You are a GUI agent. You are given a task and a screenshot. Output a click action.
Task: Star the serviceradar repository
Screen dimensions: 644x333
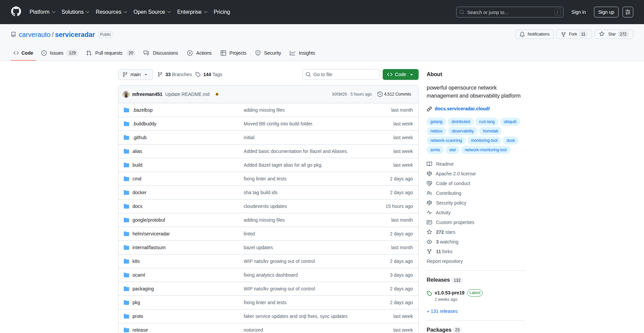click(x=613, y=34)
